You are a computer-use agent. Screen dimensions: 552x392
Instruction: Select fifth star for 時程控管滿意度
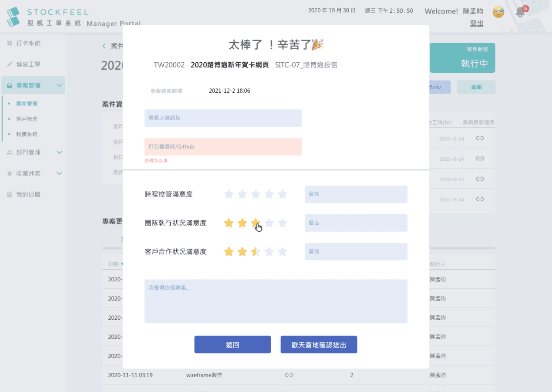point(283,194)
